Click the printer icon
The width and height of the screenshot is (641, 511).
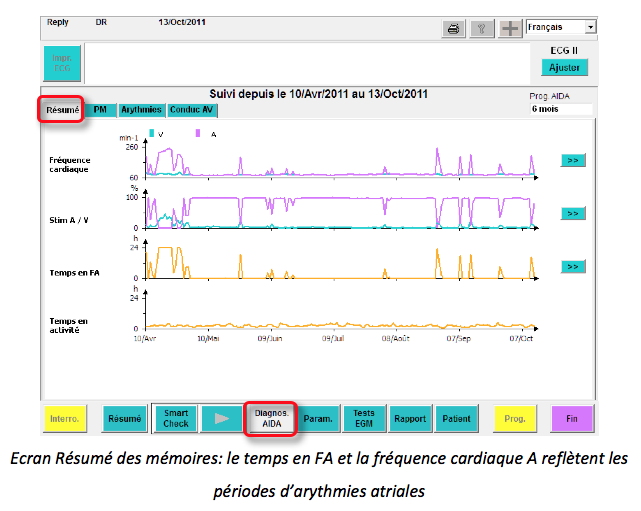pyautogui.click(x=454, y=28)
